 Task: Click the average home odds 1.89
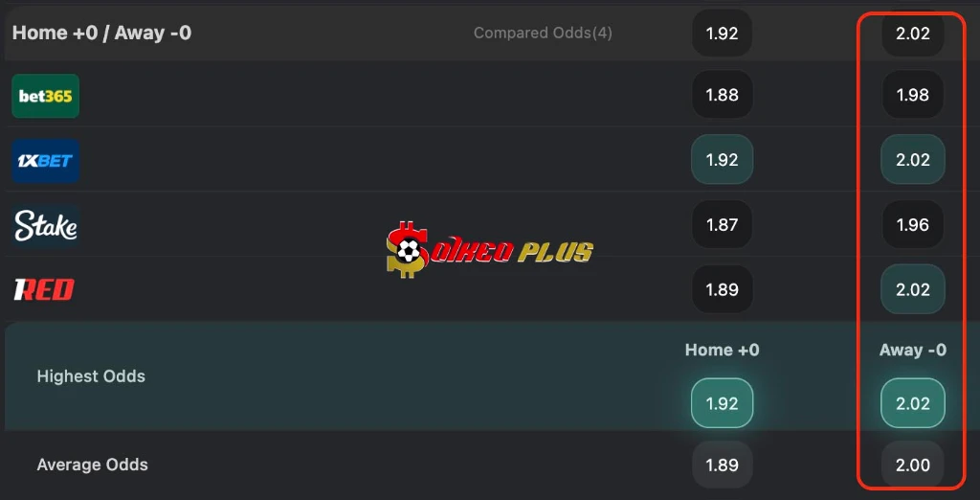pos(722,466)
